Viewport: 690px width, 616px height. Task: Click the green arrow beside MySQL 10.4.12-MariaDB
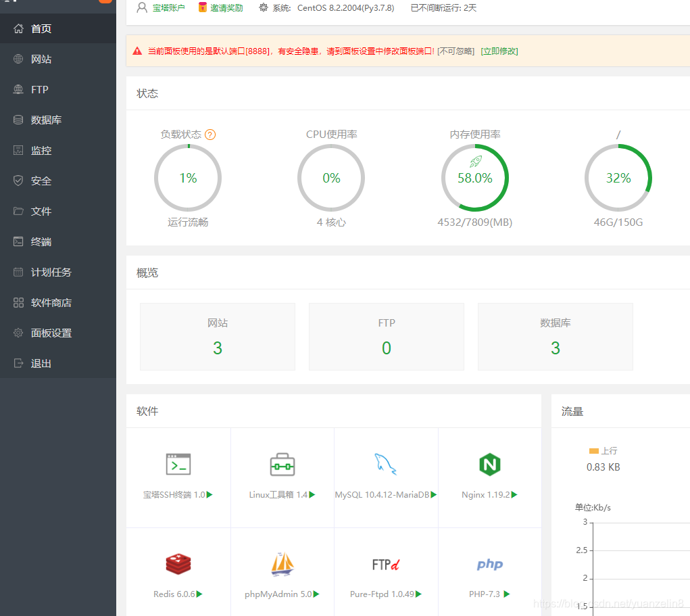(433, 495)
